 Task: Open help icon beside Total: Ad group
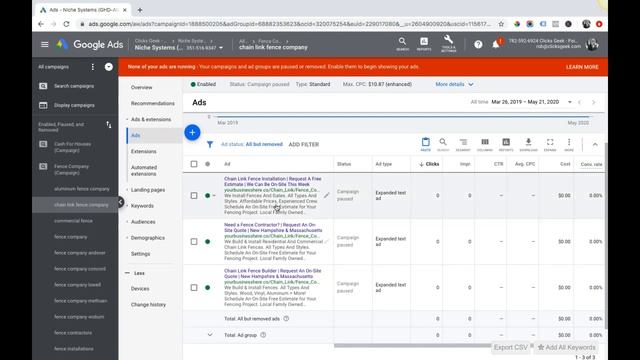(263, 335)
